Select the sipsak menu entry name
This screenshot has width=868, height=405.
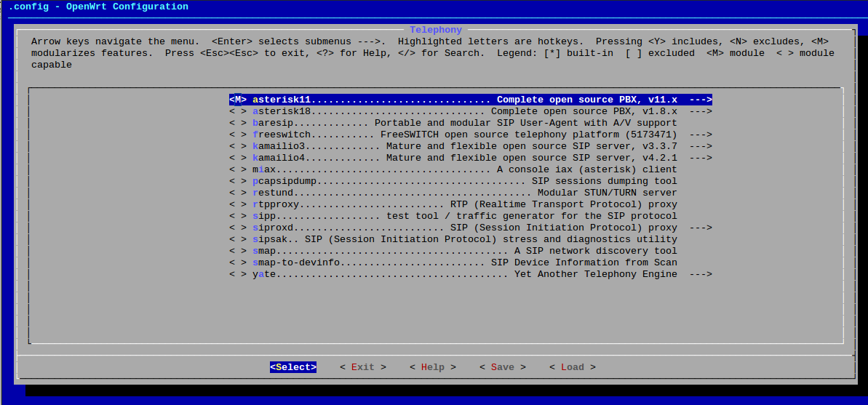(270, 239)
